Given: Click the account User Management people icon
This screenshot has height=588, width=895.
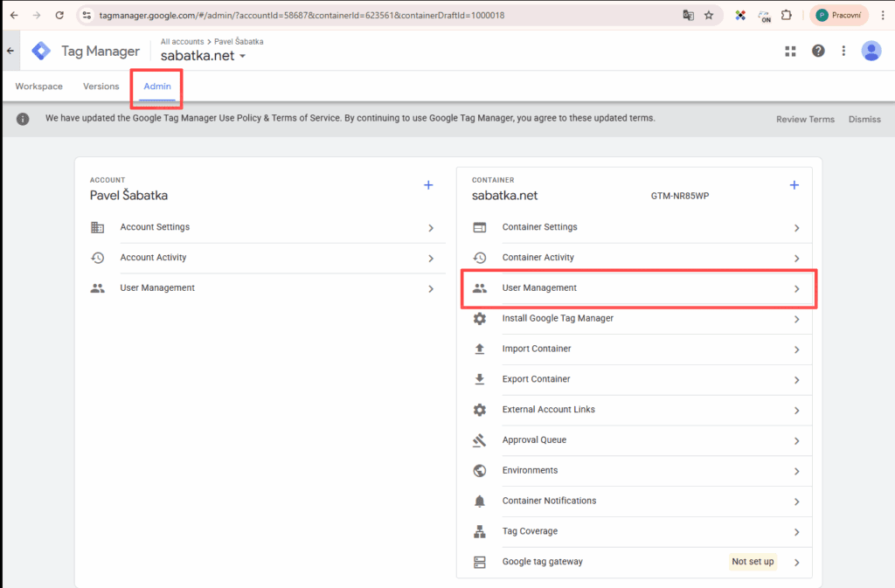Looking at the screenshot, I should click(98, 288).
